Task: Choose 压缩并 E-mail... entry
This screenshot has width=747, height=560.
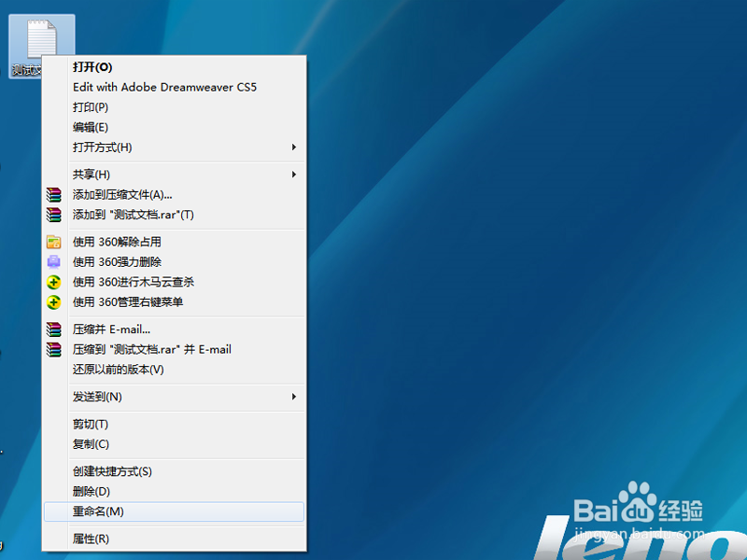Action: tap(174, 329)
